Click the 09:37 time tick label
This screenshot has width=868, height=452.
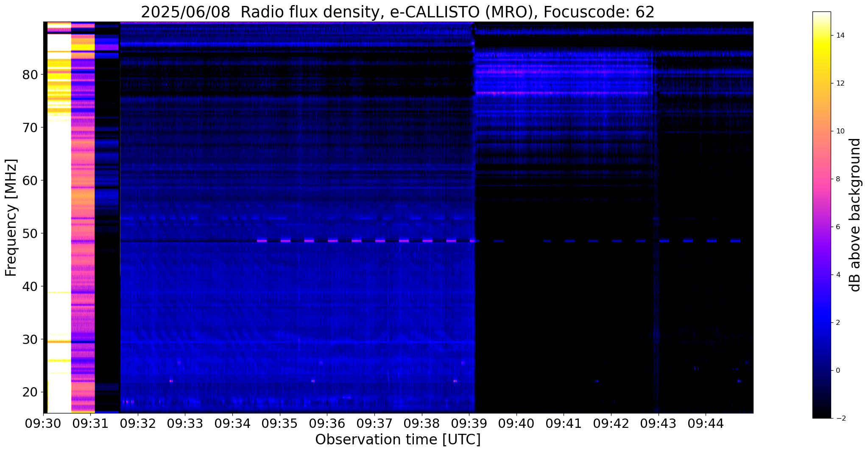pyautogui.click(x=374, y=423)
